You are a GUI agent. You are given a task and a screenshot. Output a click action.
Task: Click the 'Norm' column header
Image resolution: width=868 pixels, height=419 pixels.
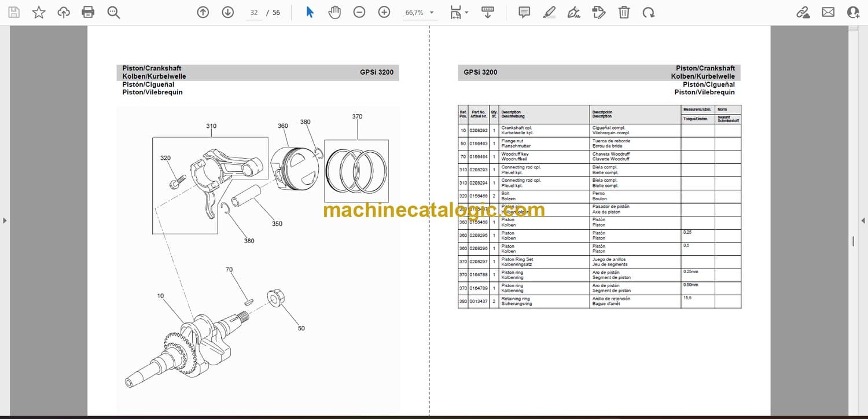pos(727,109)
